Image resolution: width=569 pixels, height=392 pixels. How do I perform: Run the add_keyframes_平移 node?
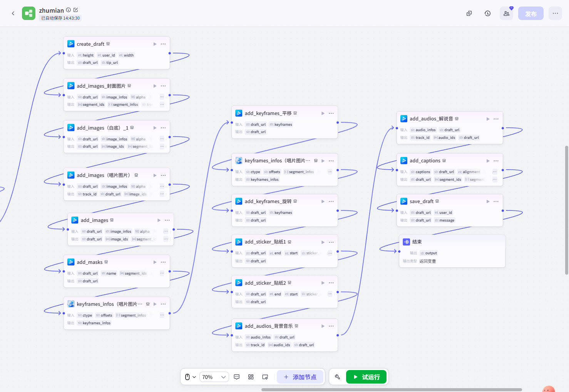tap(323, 113)
